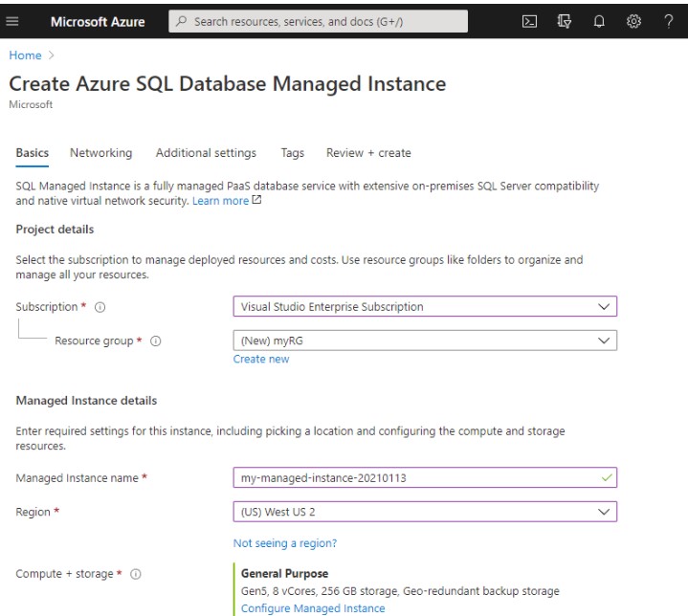Viewport: 688px width, 616px height.
Task: Click the Region field label
Action: (x=33, y=512)
